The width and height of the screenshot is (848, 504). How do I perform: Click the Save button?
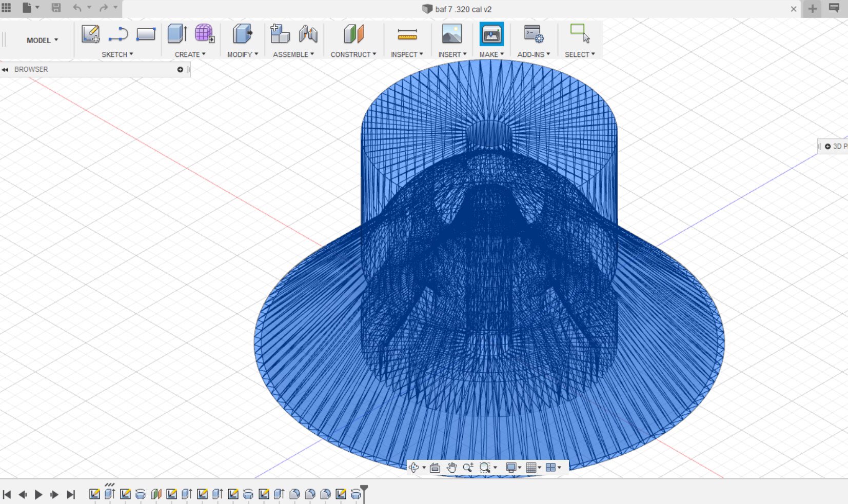pyautogui.click(x=56, y=8)
